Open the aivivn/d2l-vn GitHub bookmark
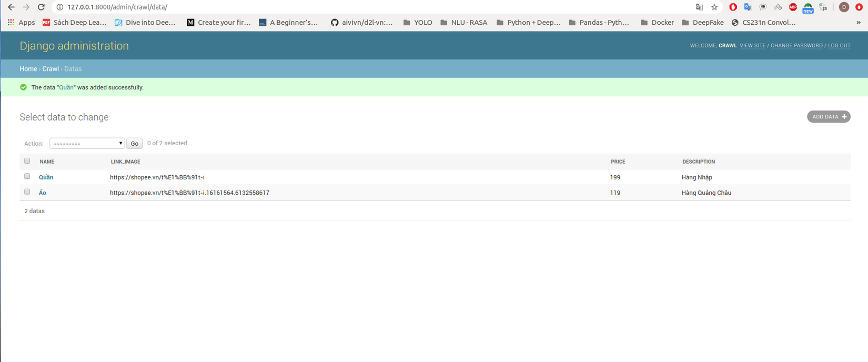The width and height of the screenshot is (868, 362). pyautogui.click(x=361, y=23)
